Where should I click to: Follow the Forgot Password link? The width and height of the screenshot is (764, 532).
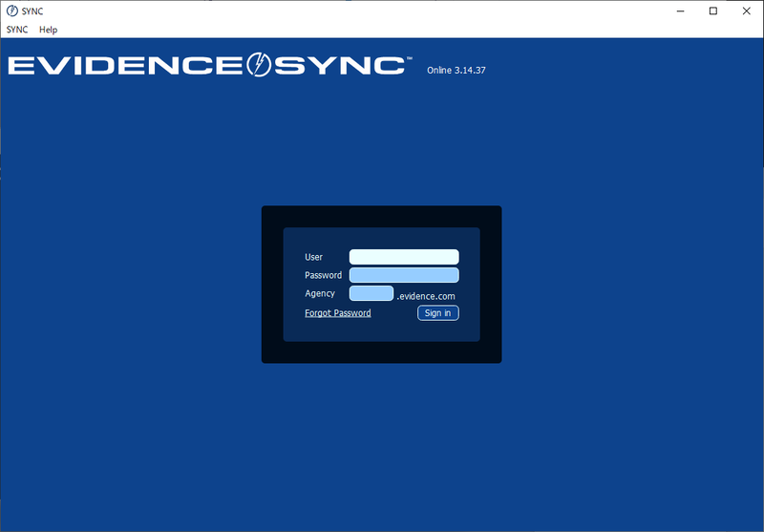(338, 313)
